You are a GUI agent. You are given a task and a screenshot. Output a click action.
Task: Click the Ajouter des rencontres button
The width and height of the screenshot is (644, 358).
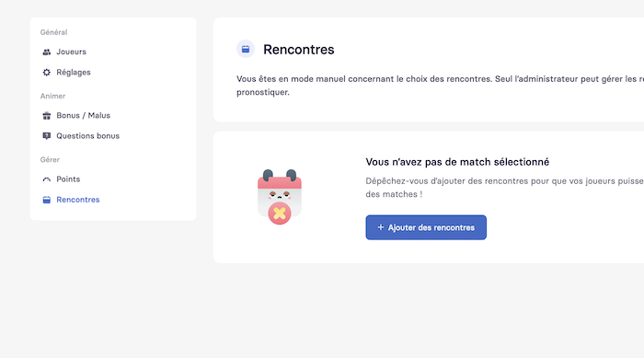426,227
